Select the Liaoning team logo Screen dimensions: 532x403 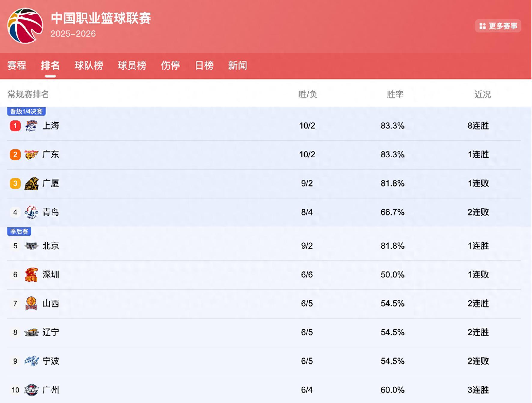point(32,332)
